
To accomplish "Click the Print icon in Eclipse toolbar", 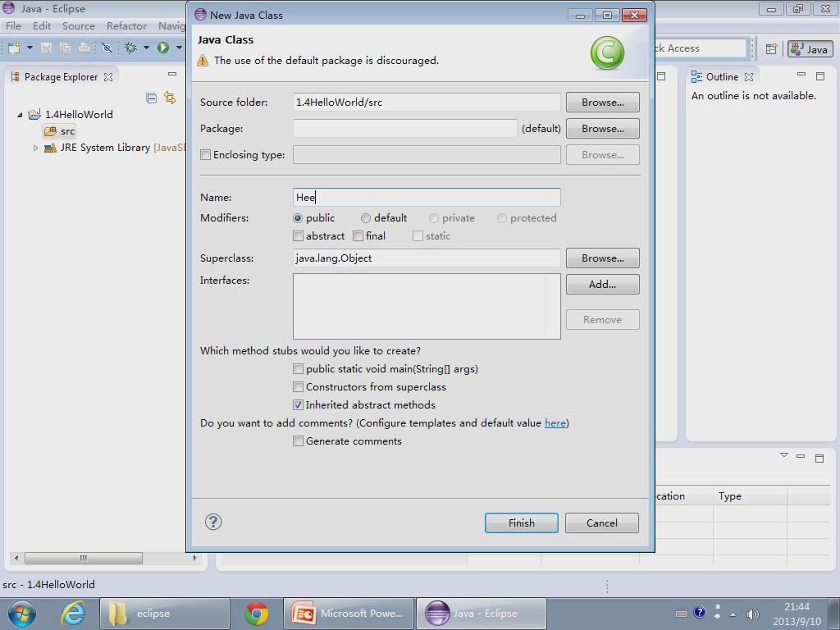I will pos(84,48).
